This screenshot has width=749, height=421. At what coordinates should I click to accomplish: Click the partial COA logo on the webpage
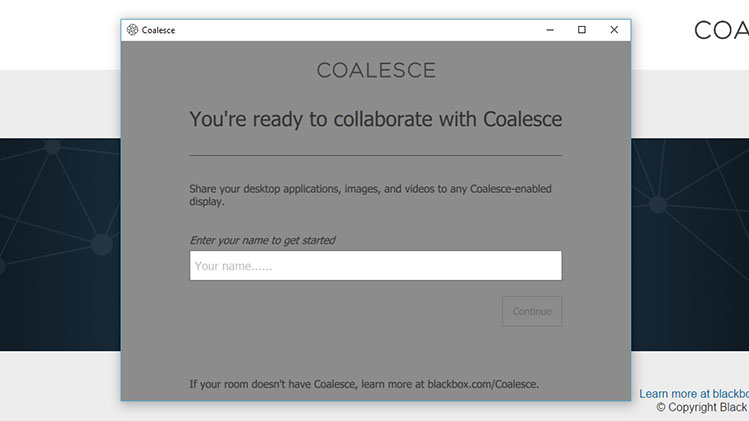pos(721,31)
